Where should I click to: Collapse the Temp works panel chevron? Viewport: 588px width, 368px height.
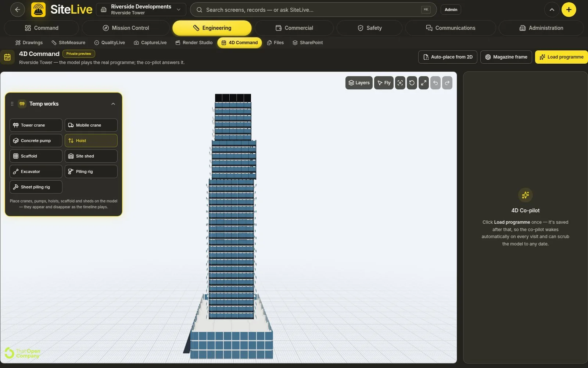(x=113, y=104)
